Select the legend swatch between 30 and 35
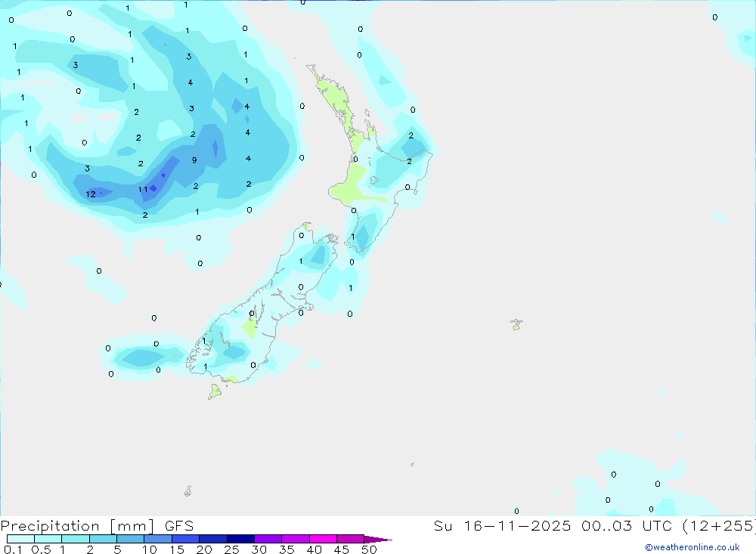This screenshot has height=554, width=756. pyautogui.click(x=268, y=539)
